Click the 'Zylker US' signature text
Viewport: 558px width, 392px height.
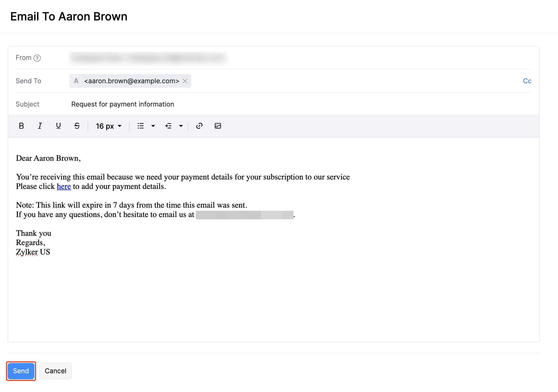point(33,252)
